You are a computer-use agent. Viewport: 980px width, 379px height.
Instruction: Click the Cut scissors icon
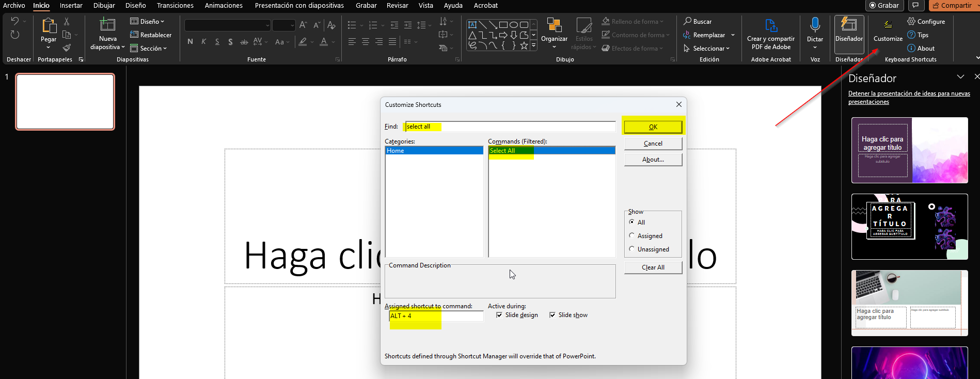pyautogui.click(x=67, y=21)
